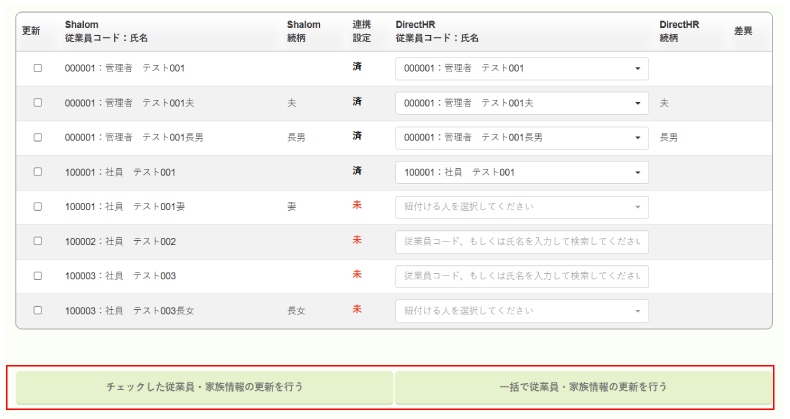
Task: Focus employee search field for 100003 テスト003
Action: 521,276
